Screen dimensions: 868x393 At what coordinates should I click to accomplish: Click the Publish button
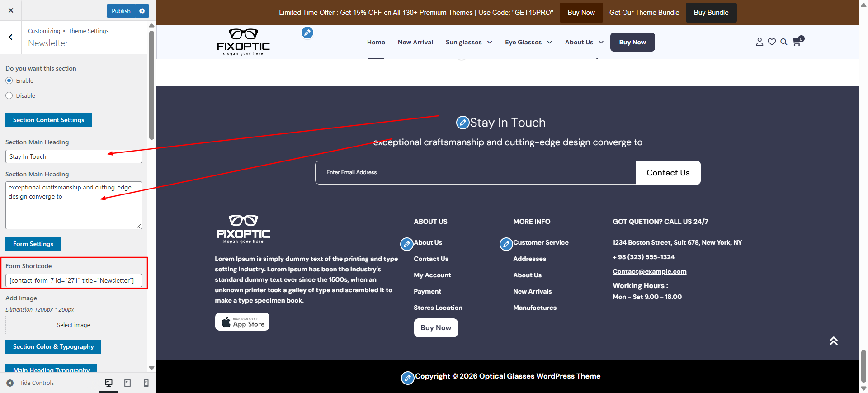[x=121, y=11]
